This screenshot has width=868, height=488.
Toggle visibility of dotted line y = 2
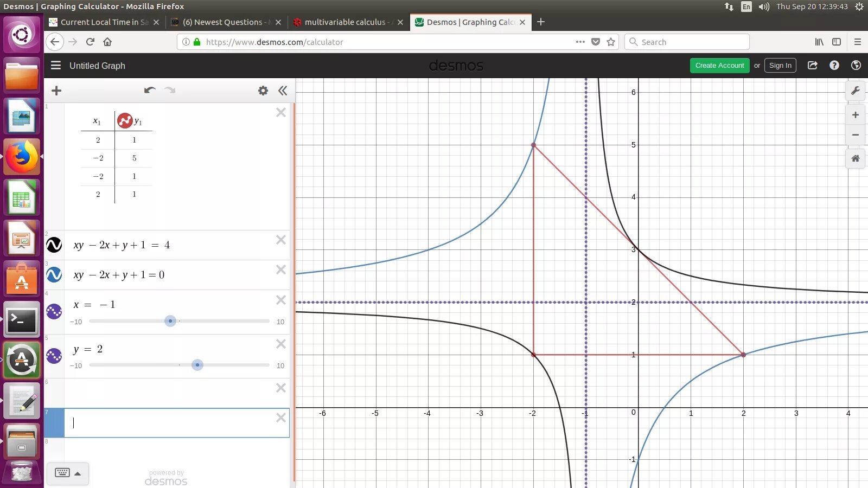coord(54,356)
